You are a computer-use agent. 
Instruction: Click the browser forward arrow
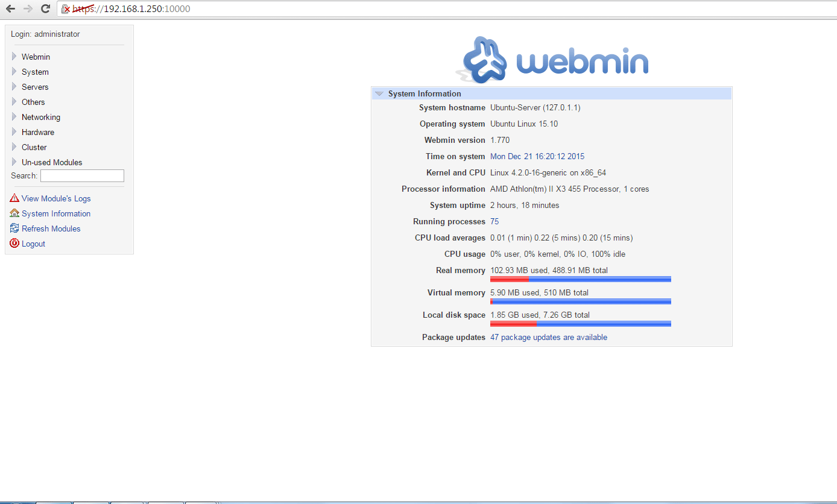tap(28, 8)
